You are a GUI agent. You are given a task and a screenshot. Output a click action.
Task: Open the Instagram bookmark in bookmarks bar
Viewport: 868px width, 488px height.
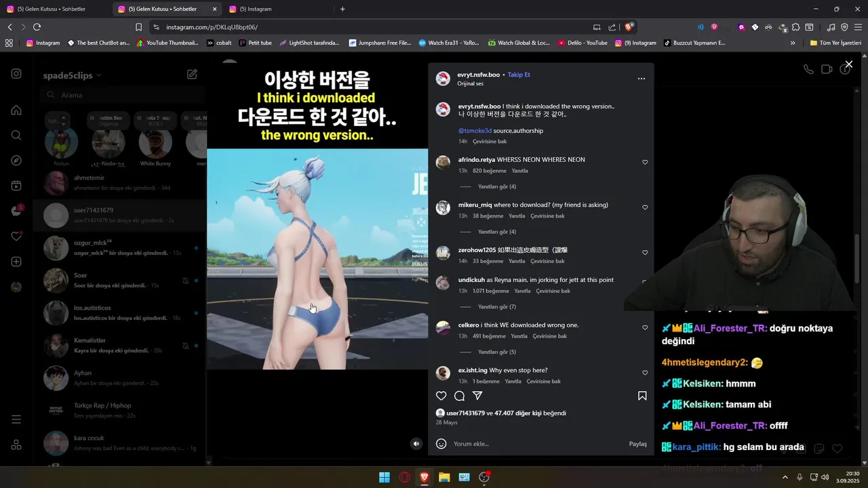tap(43, 43)
